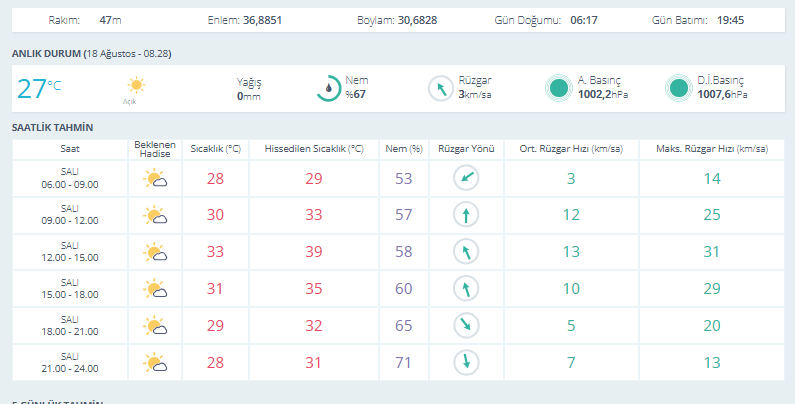Click the Beklenen Hadise column header
This screenshot has height=404, width=795.
click(x=155, y=149)
